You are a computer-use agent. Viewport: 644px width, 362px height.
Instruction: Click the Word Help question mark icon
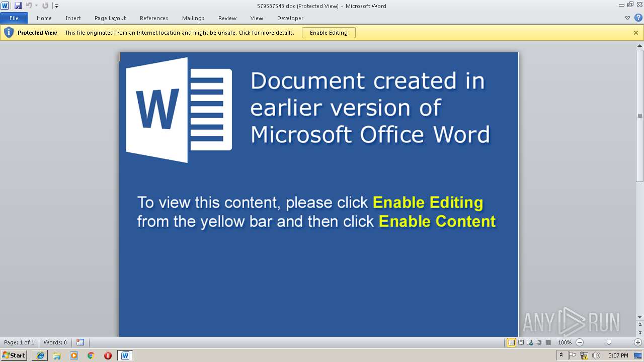point(638,18)
